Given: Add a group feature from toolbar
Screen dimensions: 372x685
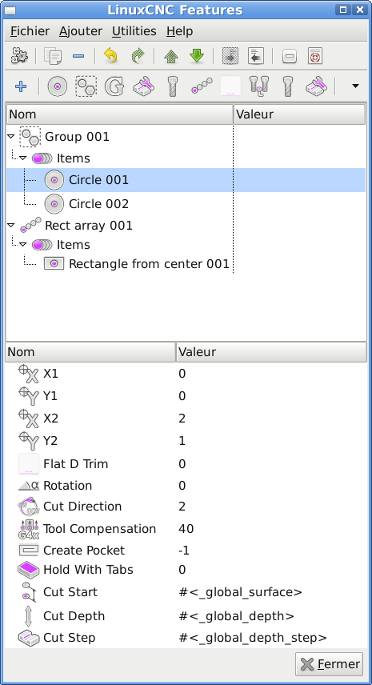Looking at the screenshot, I should 86,86.
